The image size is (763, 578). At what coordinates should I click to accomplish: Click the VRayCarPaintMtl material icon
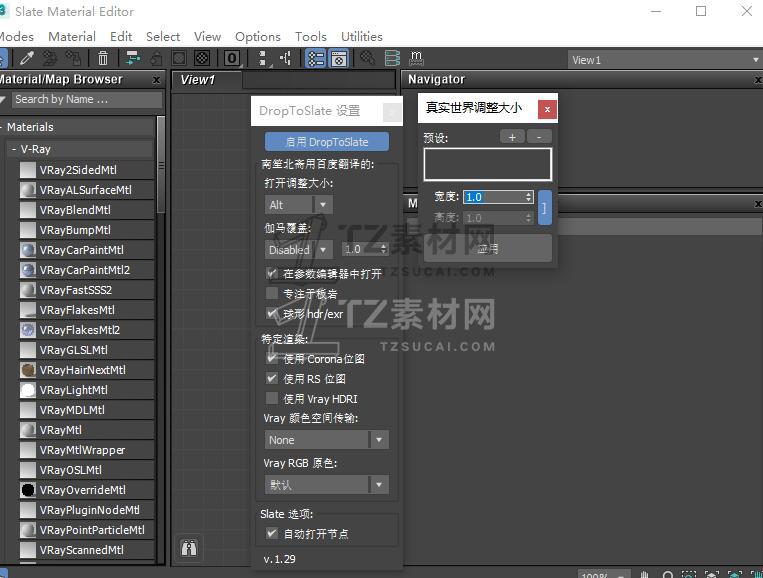tap(28, 250)
